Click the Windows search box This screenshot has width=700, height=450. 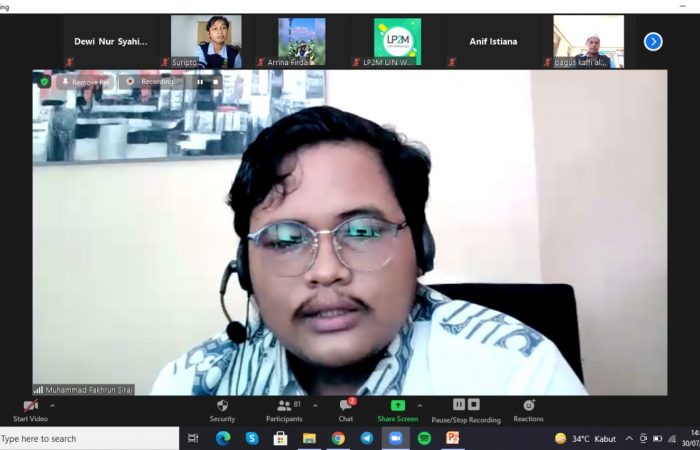point(88,438)
